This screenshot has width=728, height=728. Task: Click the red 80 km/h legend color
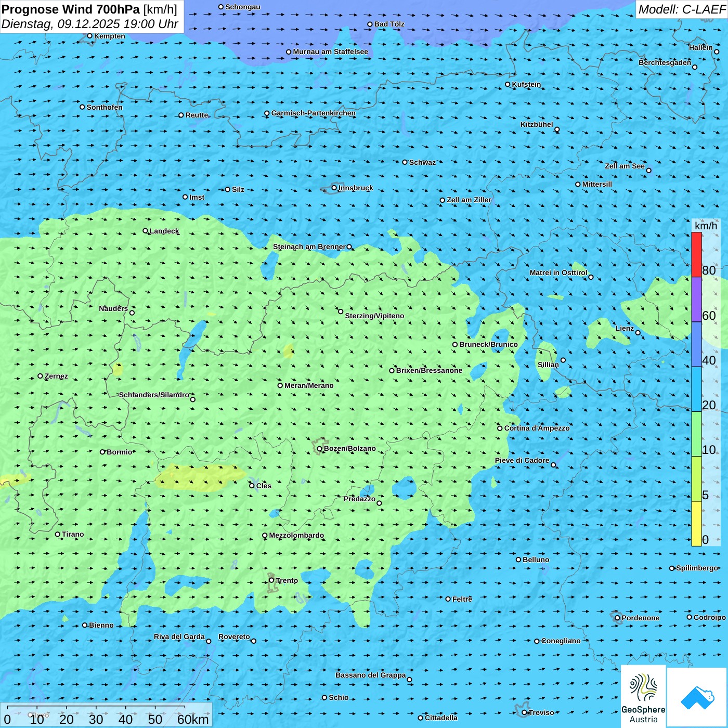[x=696, y=254]
